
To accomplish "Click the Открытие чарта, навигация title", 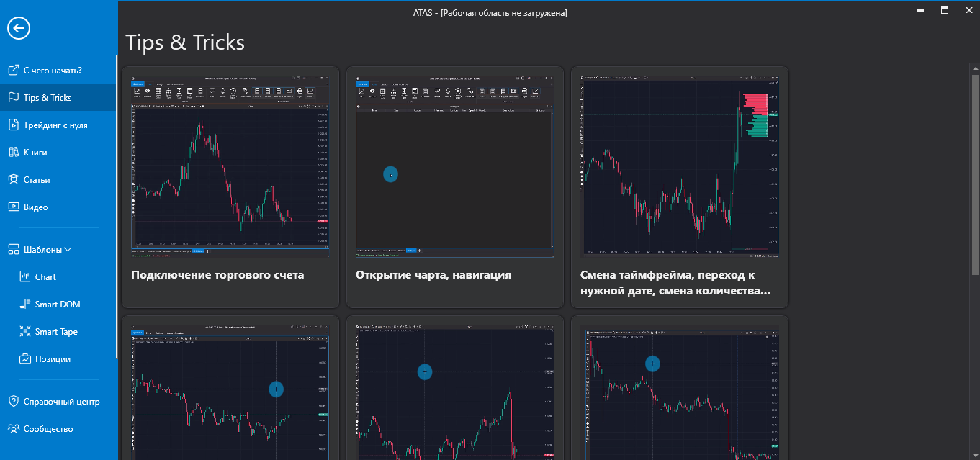I will point(433,275).
